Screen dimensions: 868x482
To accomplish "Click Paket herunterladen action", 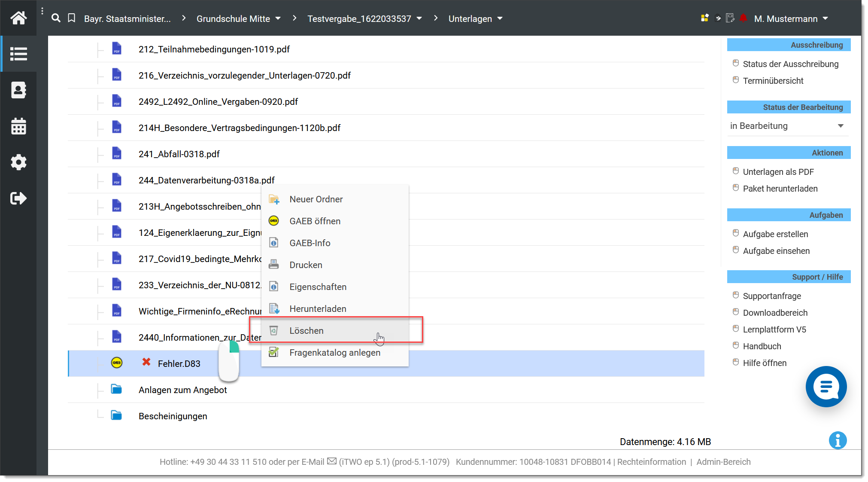I will (x=780, y=189).
